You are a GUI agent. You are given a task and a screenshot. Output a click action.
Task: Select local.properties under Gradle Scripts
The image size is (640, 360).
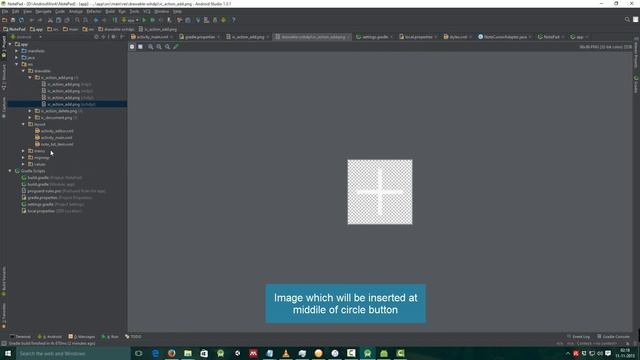[51, 211]
